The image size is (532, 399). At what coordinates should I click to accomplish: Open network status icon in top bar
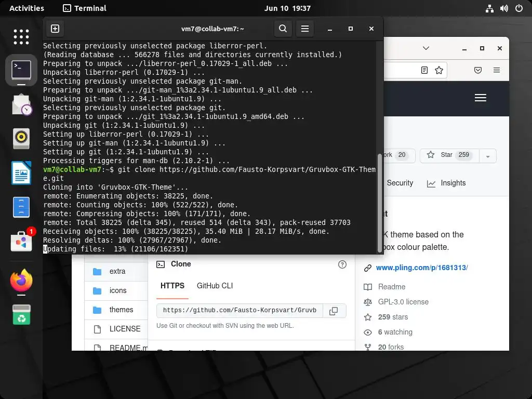click(x=489, y=8)
